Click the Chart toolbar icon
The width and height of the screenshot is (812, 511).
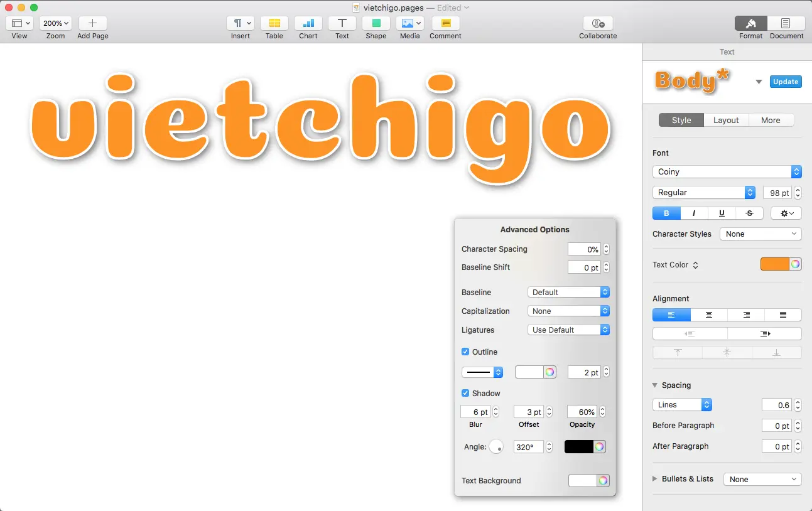tap(308, 24)
